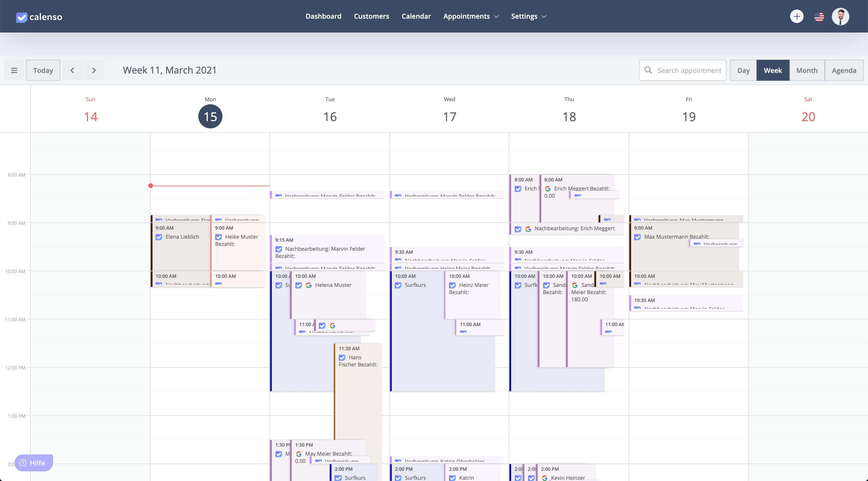868x481 pixels.
Task: Switch to Agenda view tab
Action: click(x=844, y=70)
